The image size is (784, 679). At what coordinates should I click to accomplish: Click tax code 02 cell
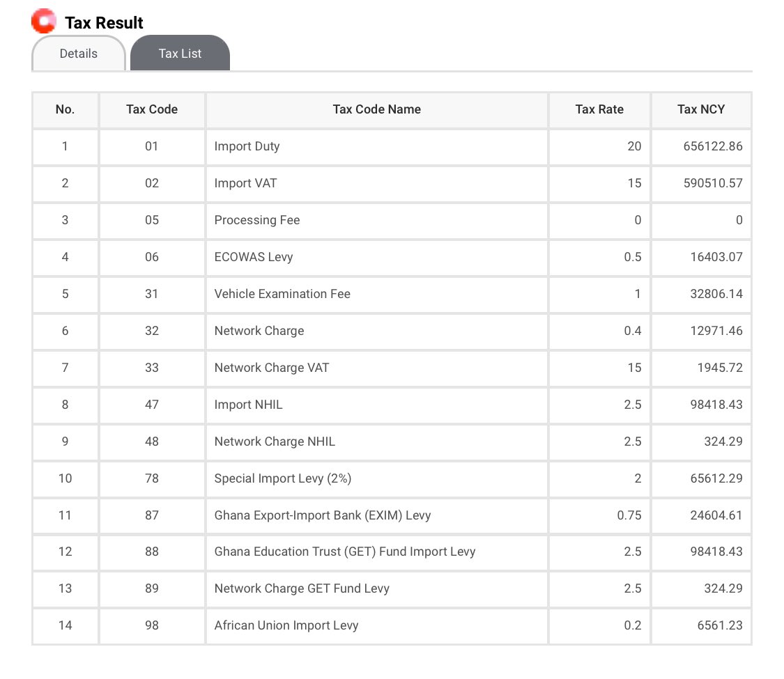click(x=152, y=183)
